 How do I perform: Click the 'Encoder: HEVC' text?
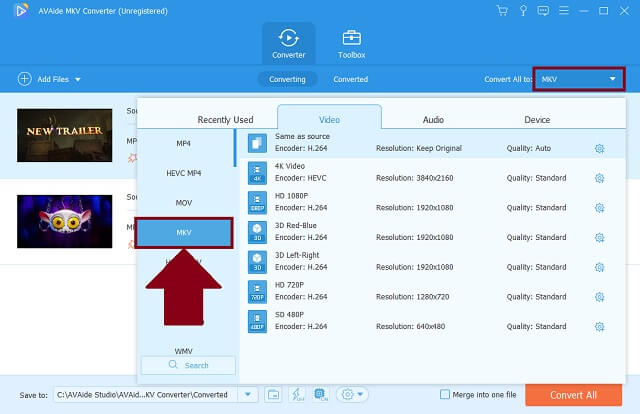click(300, 178)
